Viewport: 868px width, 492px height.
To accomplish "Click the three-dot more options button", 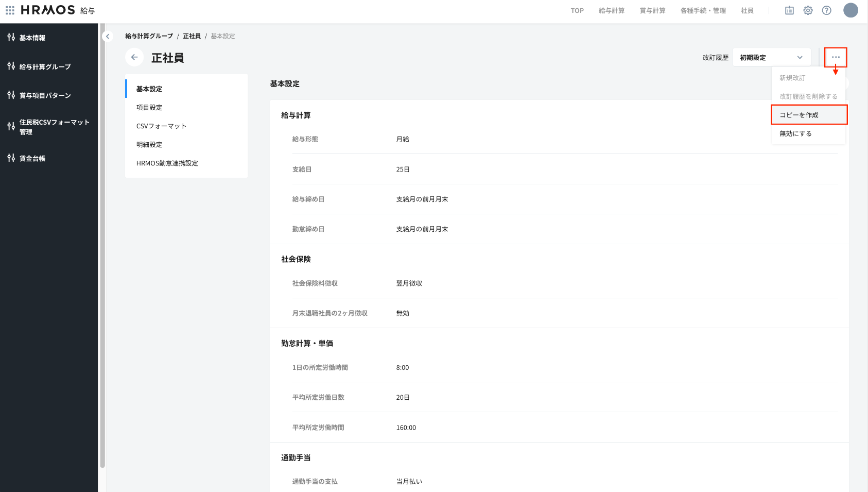I will coord(835,57).
